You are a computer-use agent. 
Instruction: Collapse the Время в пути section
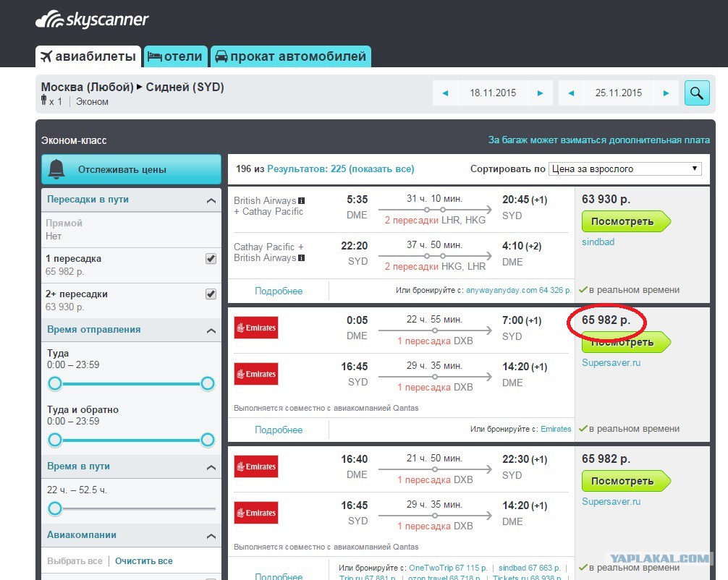[x=211, y=466]
